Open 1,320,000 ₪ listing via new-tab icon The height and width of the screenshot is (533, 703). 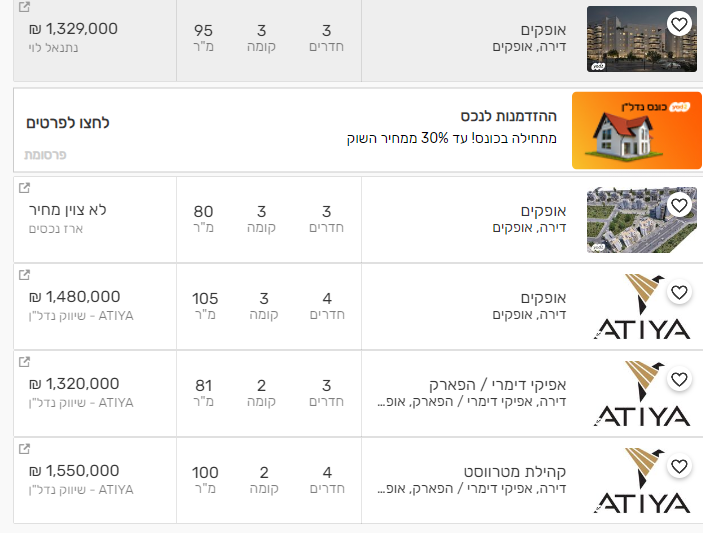click(x=25, y=362)
